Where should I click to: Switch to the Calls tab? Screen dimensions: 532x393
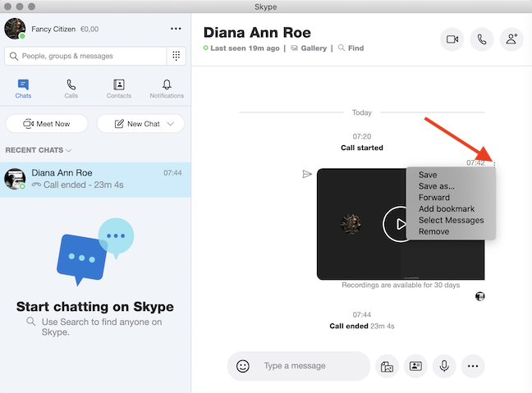(71, 89)
